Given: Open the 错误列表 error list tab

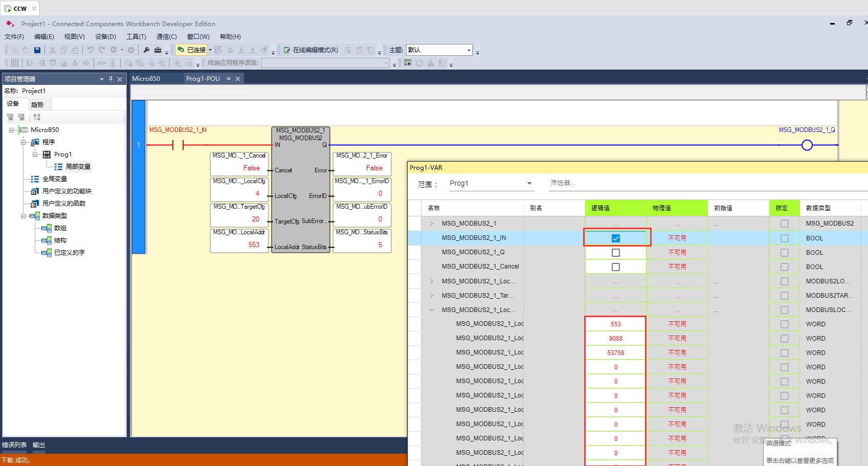Looking at the screenshot, I should [x=14, y=445].
